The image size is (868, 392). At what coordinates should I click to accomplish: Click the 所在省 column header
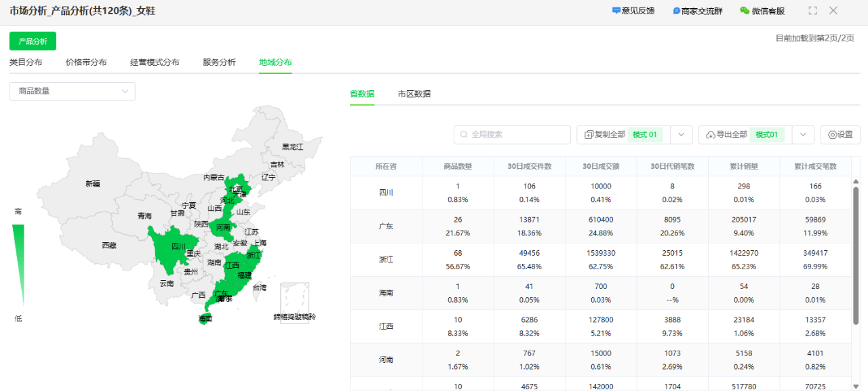tap(386, 166)
